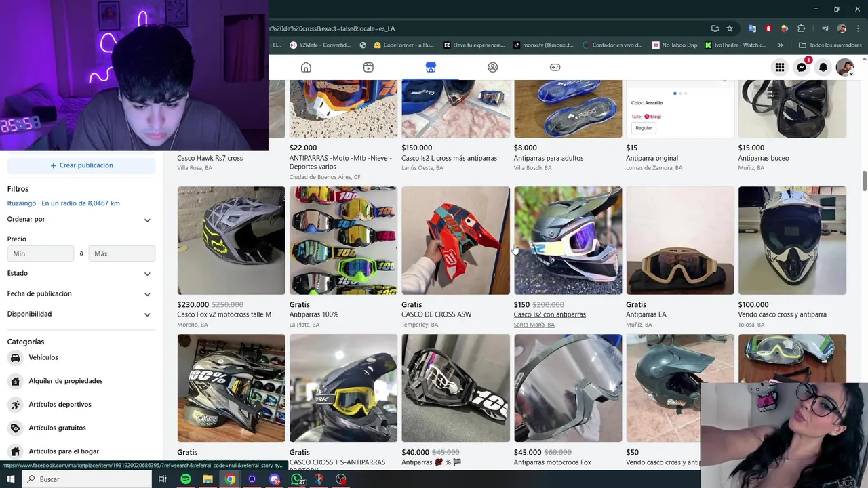Open the Facebook account profile picture
The image size is (868, 488).
coord(845,67)
